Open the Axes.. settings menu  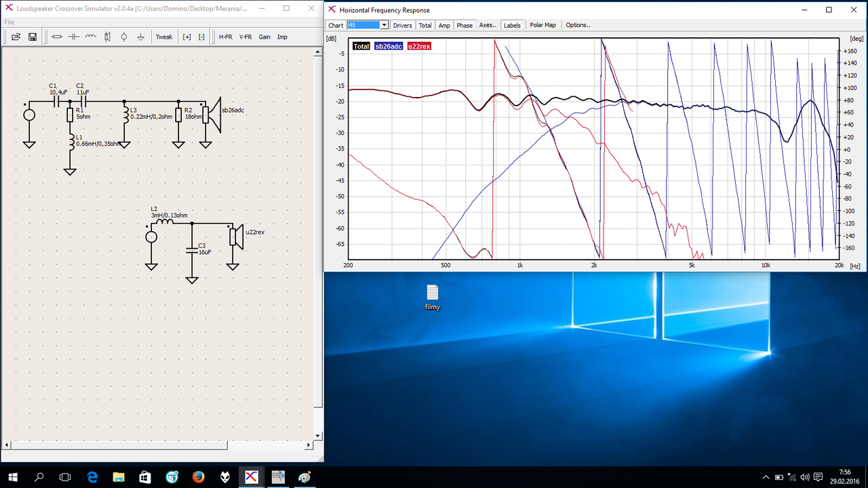488,25
